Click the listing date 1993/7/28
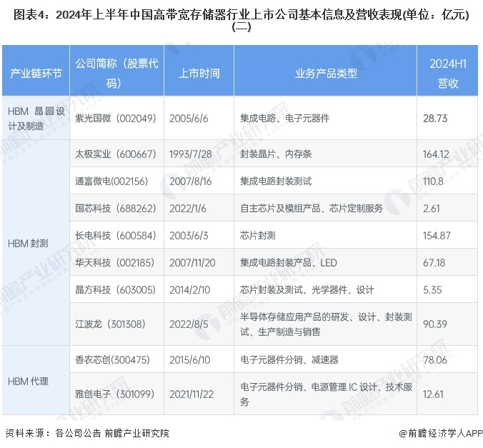Image resolution: width=483 pixels, height=448 pixels. (x=190, y=154)
